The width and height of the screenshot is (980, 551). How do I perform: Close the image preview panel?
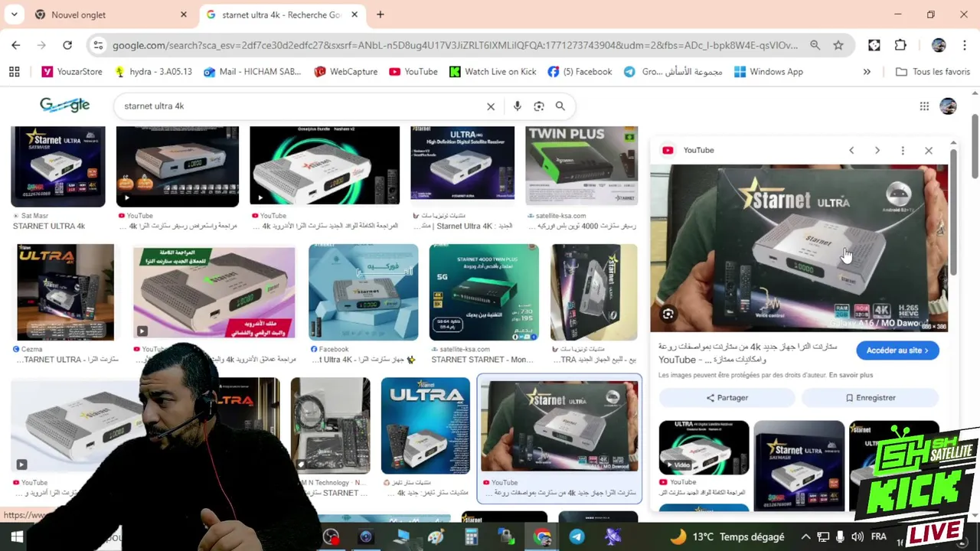(x=929, y=151)
